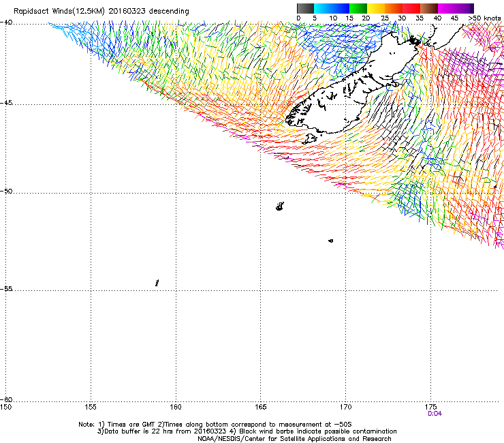Click the '20' label under the legend

(366, 18)
